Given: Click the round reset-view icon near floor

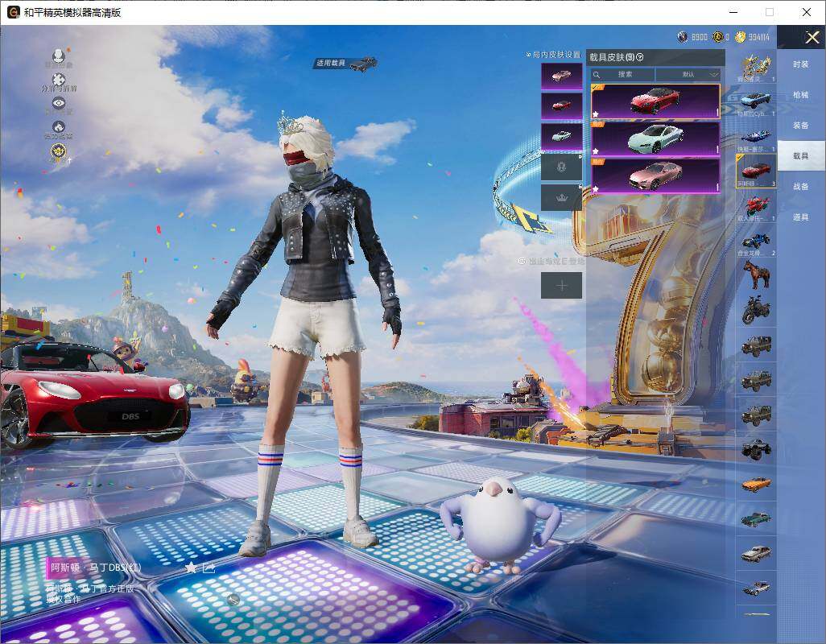Looking at the screenshot, I should click(x=233, y=599).
